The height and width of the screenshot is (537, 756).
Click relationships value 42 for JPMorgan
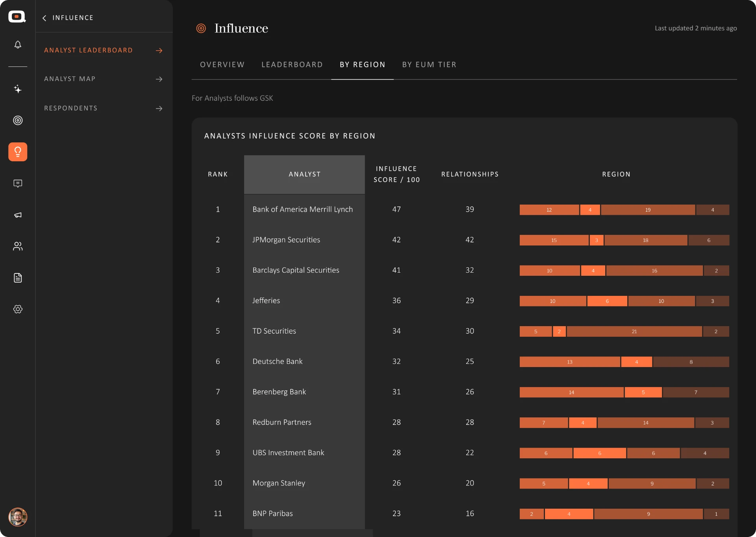pyautogui.click(x=470, y=240)
